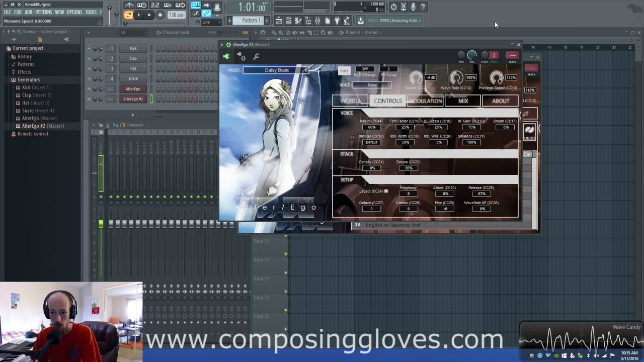644x362 pixels.
Task: Adjust the Volume (CC7) knob
Action: click(x=416, y=78)
